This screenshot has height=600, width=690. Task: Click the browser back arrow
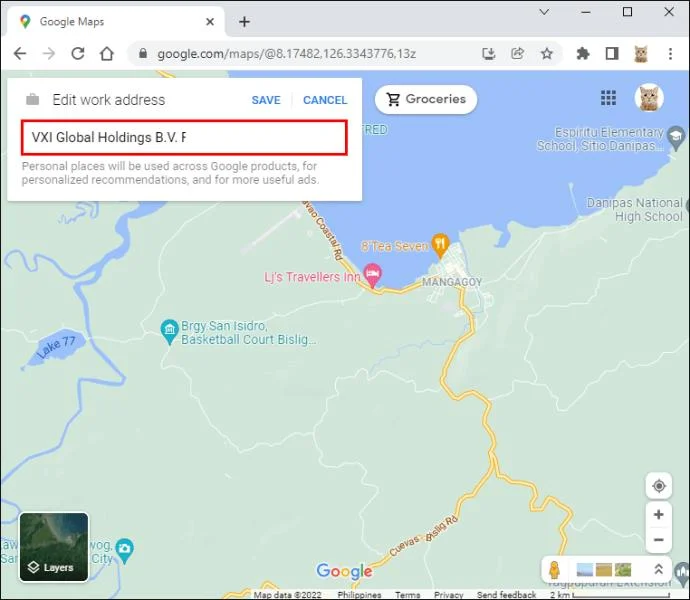click(x=20, y=54)
